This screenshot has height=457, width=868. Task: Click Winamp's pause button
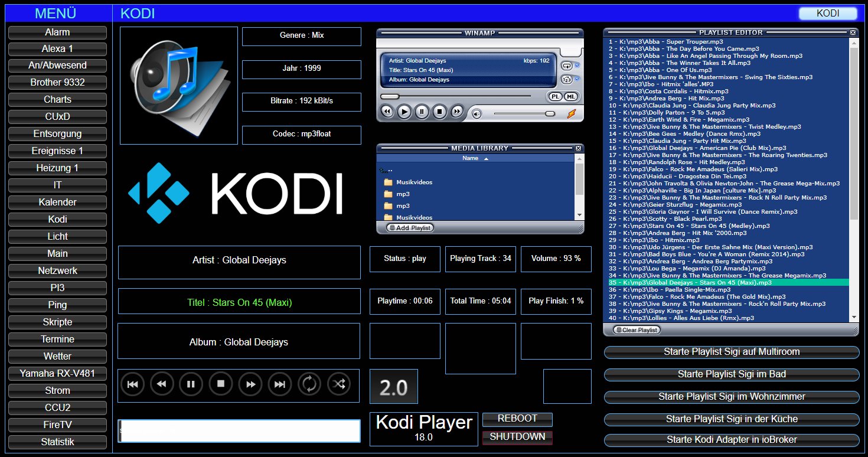422,112
